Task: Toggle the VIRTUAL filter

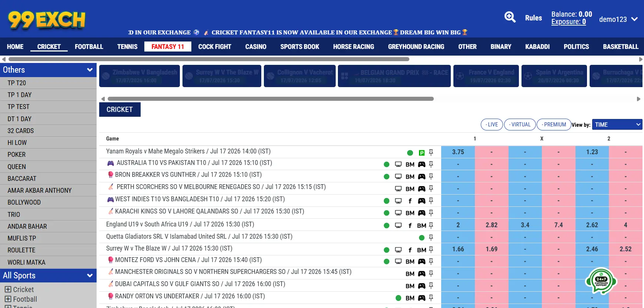Action: click(x=520, y=125)
